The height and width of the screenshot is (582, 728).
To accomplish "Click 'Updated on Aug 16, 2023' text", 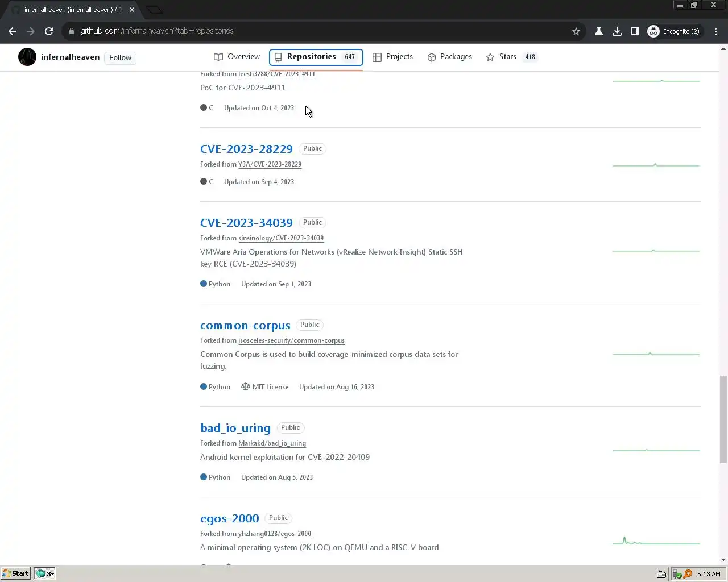I will pos(337,387).
